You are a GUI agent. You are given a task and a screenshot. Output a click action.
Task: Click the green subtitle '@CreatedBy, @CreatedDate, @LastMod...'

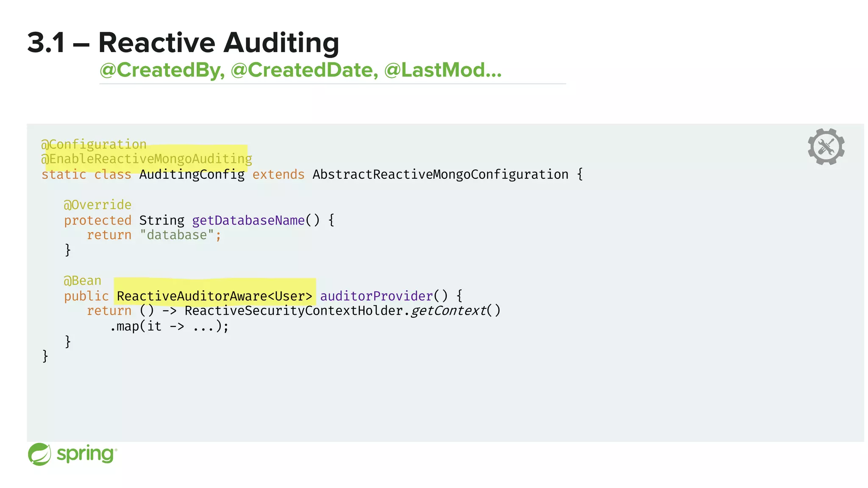click(300, 70)
